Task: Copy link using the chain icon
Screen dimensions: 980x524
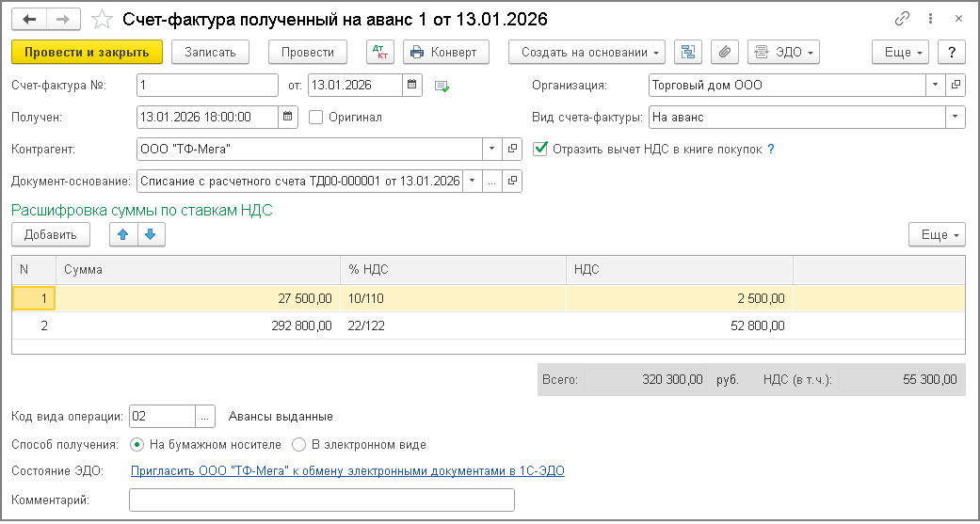Action: 902,19
